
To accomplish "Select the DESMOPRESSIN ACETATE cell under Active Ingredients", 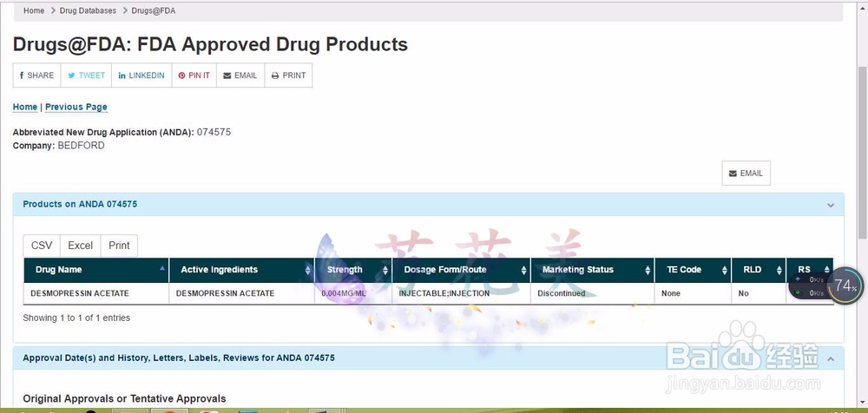I will (241, 293).
